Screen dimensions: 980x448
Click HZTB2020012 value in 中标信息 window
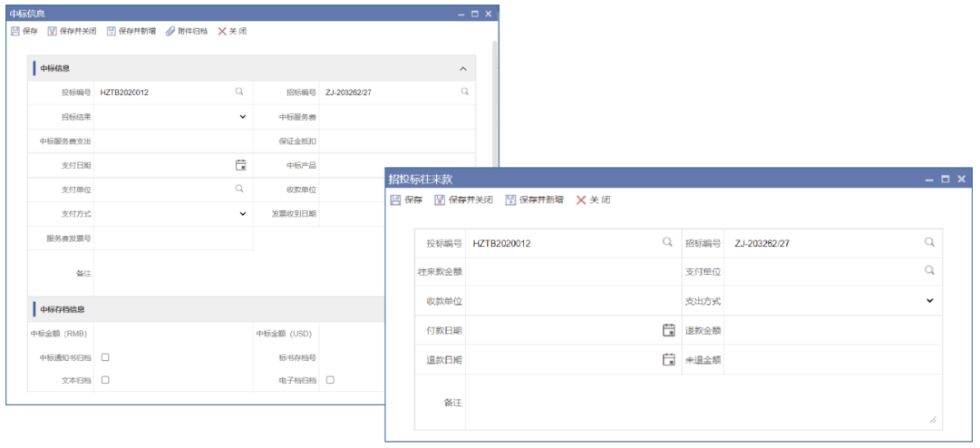124,93
